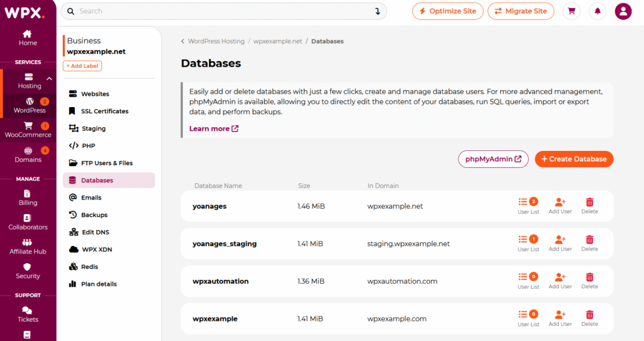Open Hosting services section
Screen dimensions: 644x341
coord(29,81)
